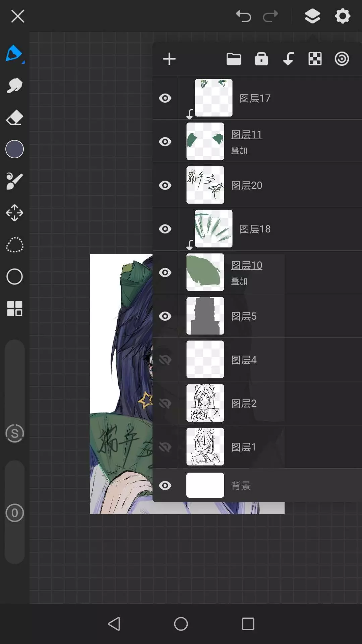
Task: Select the eyedropper brush tool
Action: point(14,181)
